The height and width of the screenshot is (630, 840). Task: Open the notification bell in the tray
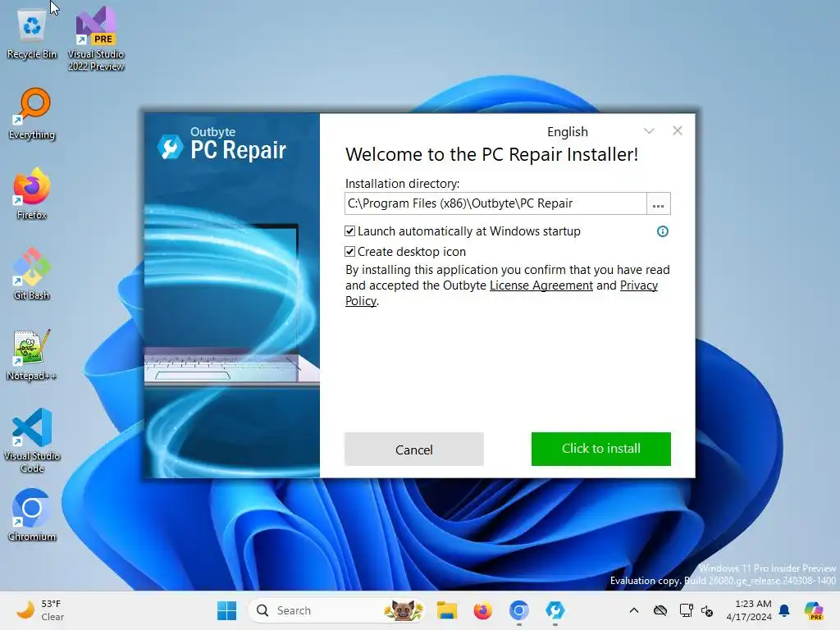coord(784,610)
